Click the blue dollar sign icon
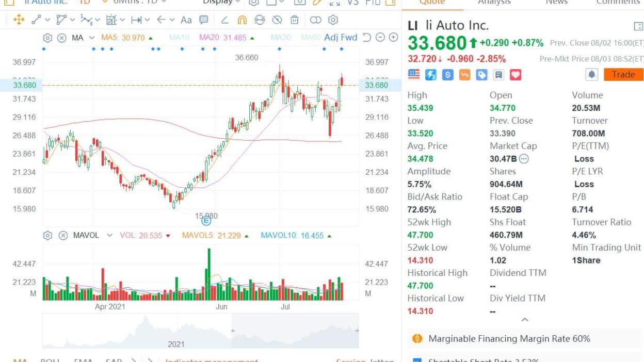Image resolution: width=644 pixels, height=362 pixels. click(448, 75)
